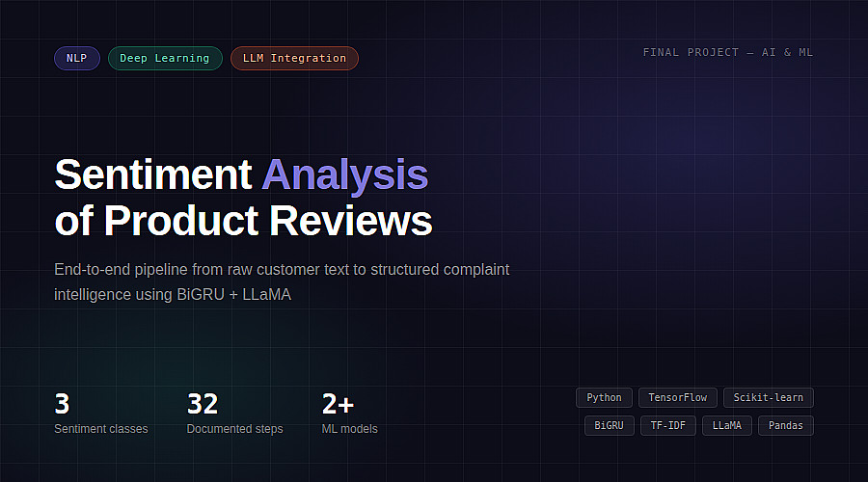The image size is (868, 482).
Task: Click the 'of Product Reviews' heading line
Action: pos(244,221)
